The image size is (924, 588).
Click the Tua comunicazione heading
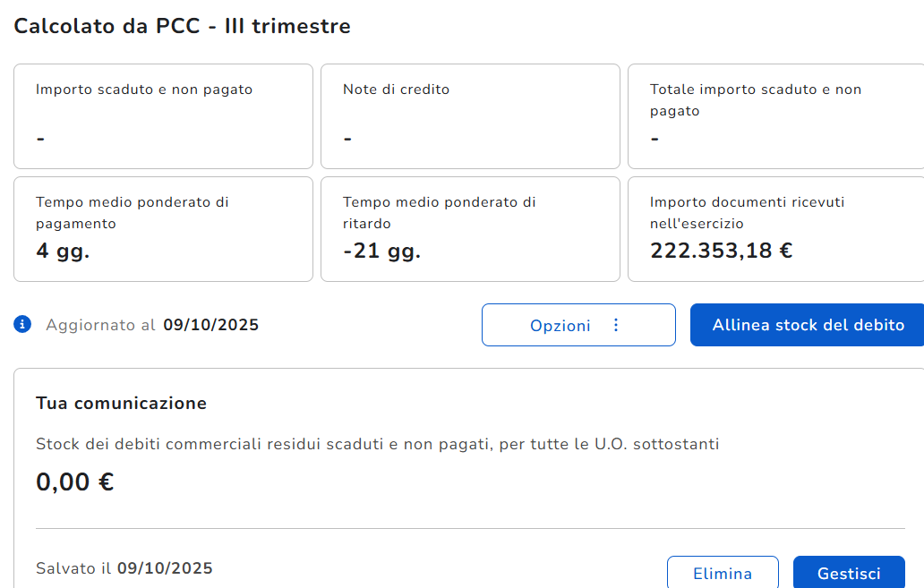(x=121, y=404)
